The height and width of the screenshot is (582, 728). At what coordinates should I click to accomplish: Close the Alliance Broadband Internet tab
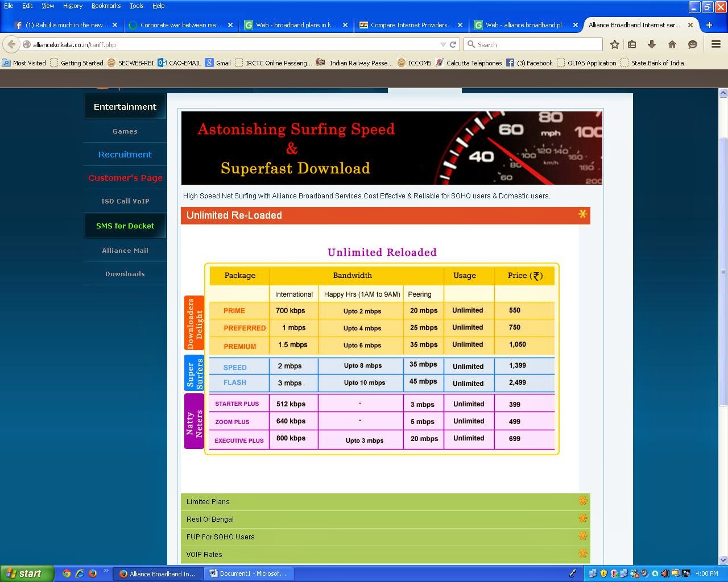pos(690,25)
